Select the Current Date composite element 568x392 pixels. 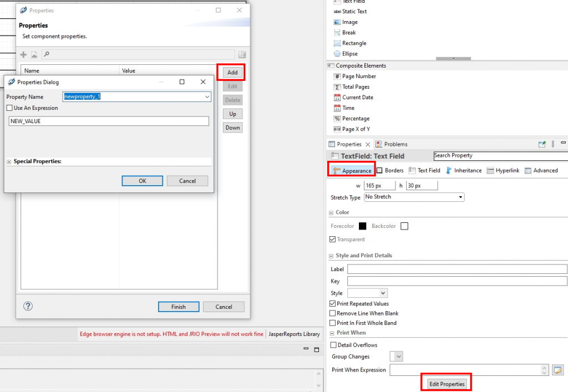coord(353,98)
